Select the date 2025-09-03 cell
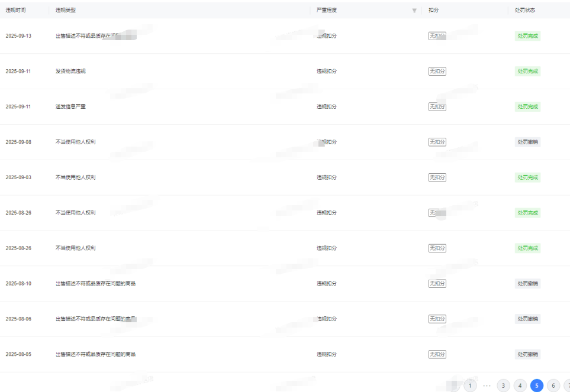 18,177
